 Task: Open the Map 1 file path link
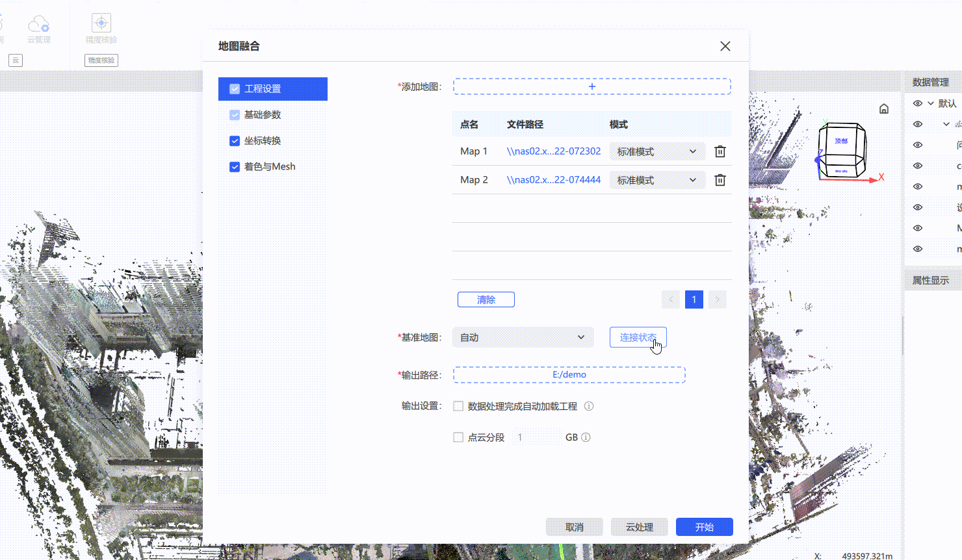coord(554,151)
